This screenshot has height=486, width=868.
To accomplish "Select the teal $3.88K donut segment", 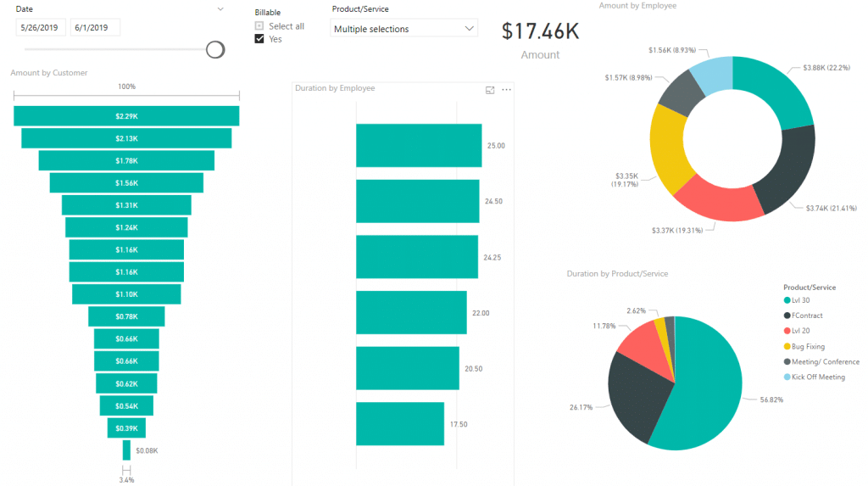I will [778, 89].
